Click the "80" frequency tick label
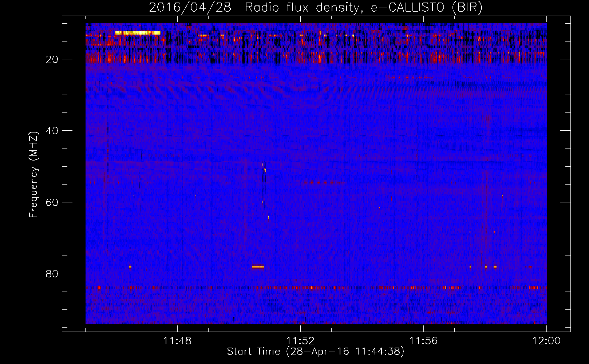The image size is (589, 364). coord(52,274)
